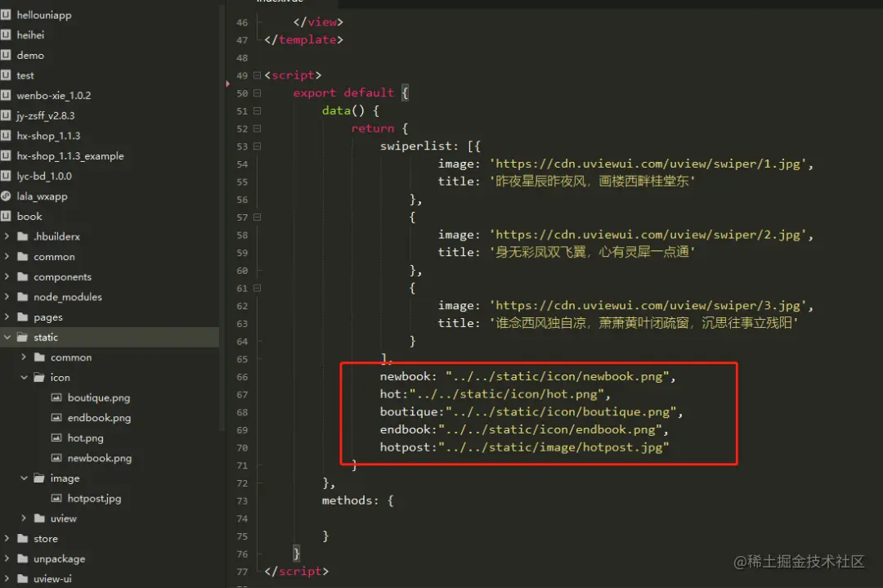Click the static folder icon
The height and width of the screenshot is (588, 883).
[23, 337]
